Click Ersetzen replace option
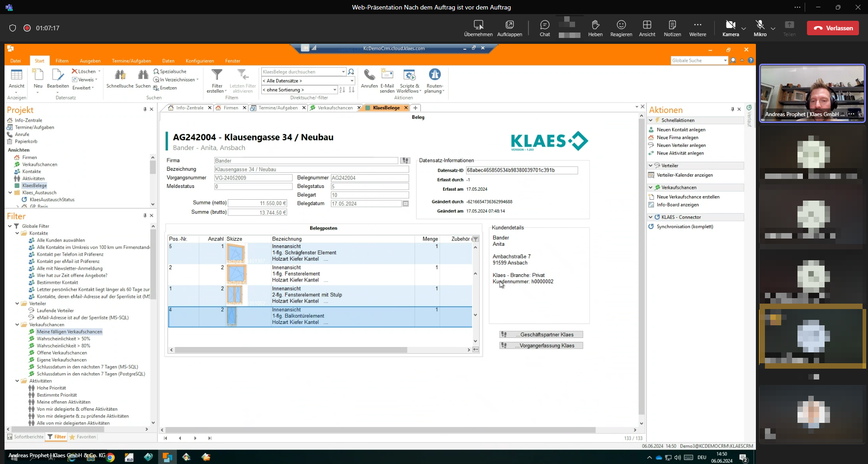 (x=165, y=88)
